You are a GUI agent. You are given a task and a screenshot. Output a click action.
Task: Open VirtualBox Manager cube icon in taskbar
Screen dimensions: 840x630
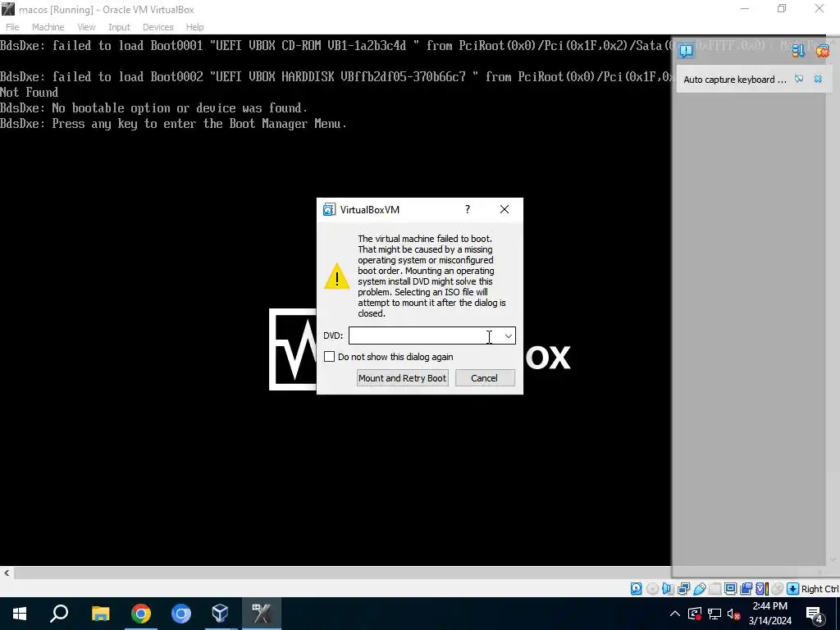(x=221, y=614)
